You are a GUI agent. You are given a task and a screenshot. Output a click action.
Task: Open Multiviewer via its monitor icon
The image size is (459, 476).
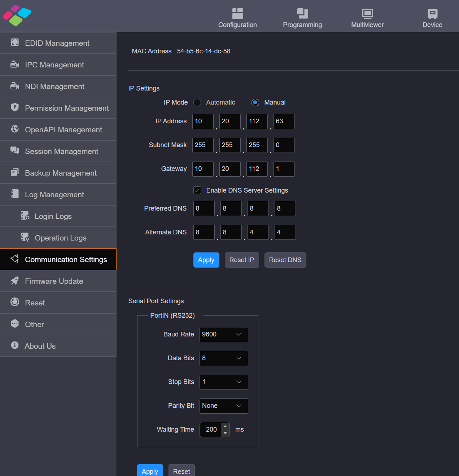pos(367,14)
